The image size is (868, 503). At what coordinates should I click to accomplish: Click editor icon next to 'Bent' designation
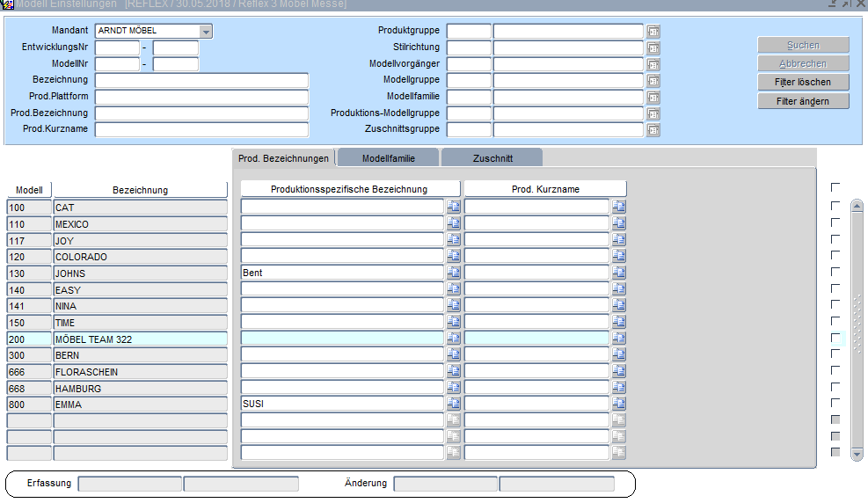click(x=453, y=273)
